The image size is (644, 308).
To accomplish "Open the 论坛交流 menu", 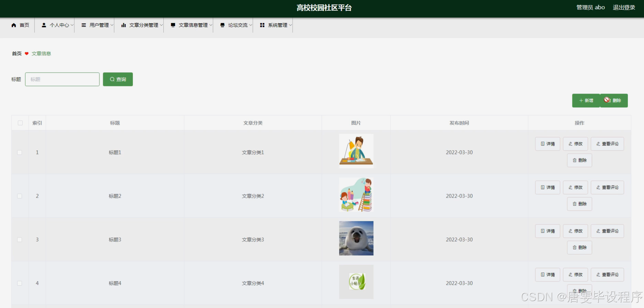I will [x=233, y=25].
